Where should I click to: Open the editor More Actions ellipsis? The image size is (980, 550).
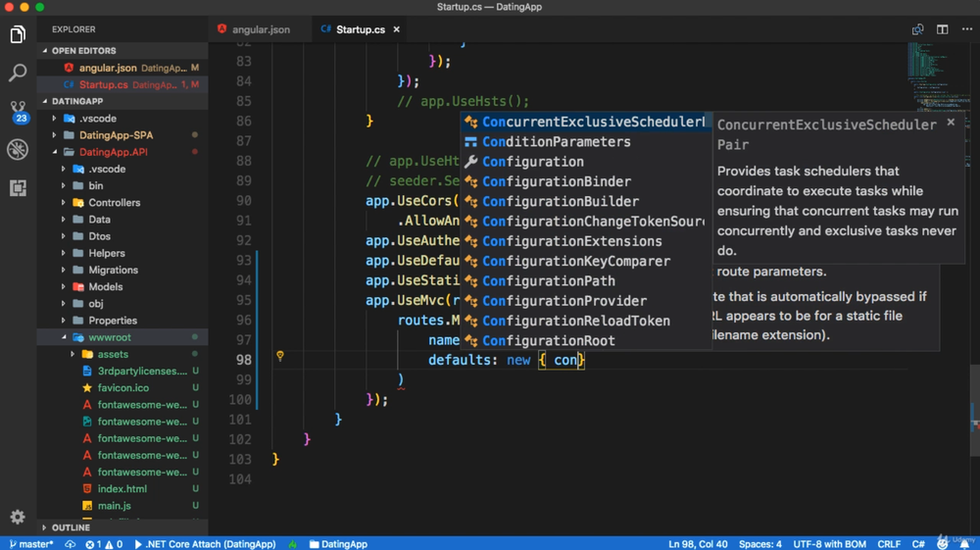click(x=967, y=29)
